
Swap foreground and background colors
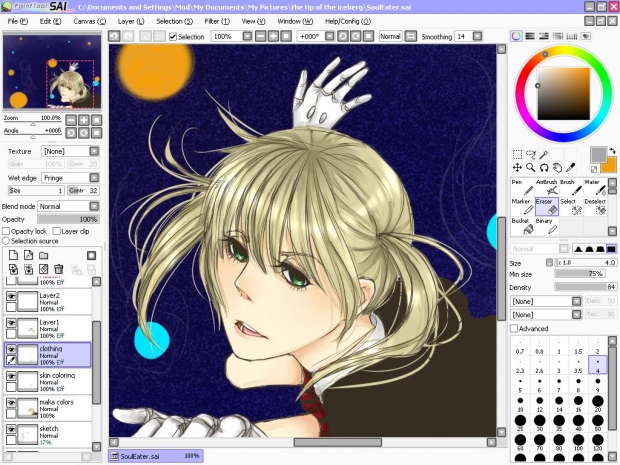[x=612, y=151]
